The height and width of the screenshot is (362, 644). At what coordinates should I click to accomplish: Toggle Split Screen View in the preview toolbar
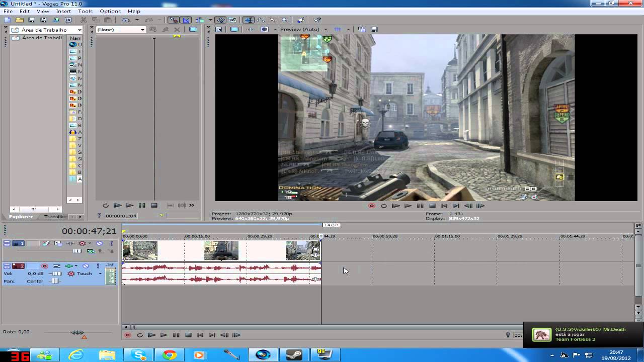click(x=264, y=29)
